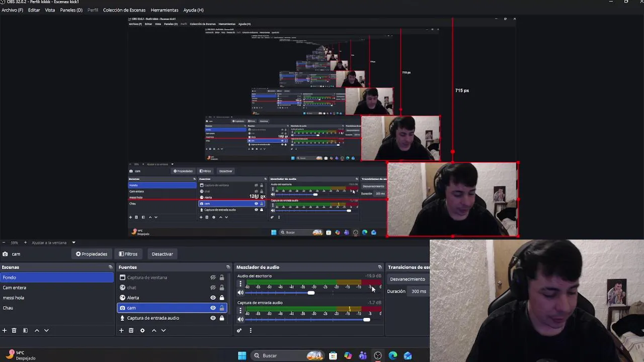The image size is (644, 362).
Task: Lock the cam source
Action: 221,308
